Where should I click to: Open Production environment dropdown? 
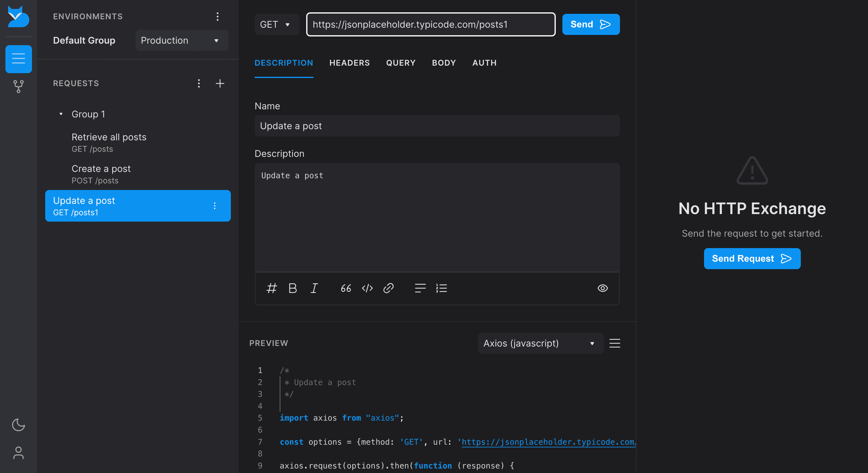tap(182, 40)
